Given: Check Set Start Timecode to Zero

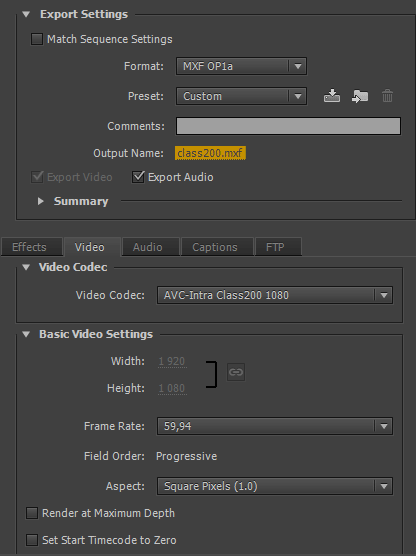Looking at the screenshot, I should coord(32,540).
